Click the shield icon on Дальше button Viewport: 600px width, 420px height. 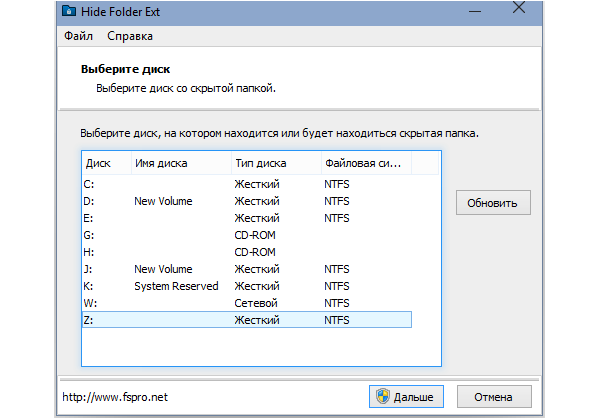pos(382,396)
